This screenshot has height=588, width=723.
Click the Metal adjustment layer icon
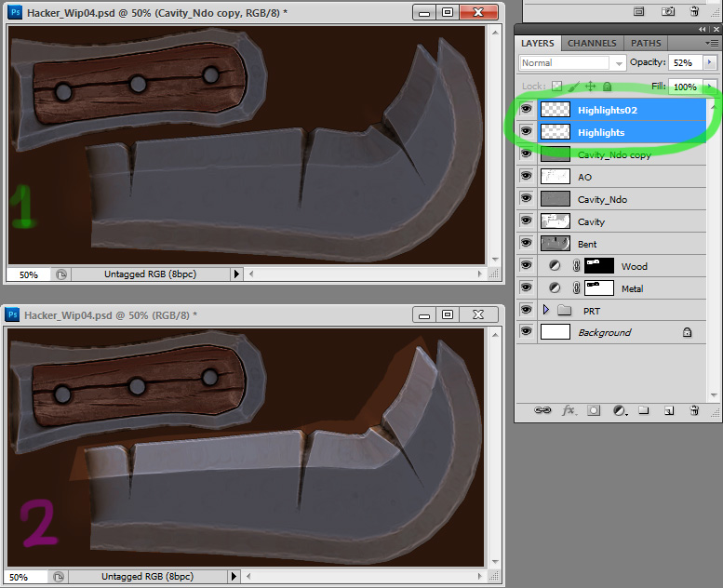pyautogui.click(x=555, y=287)
